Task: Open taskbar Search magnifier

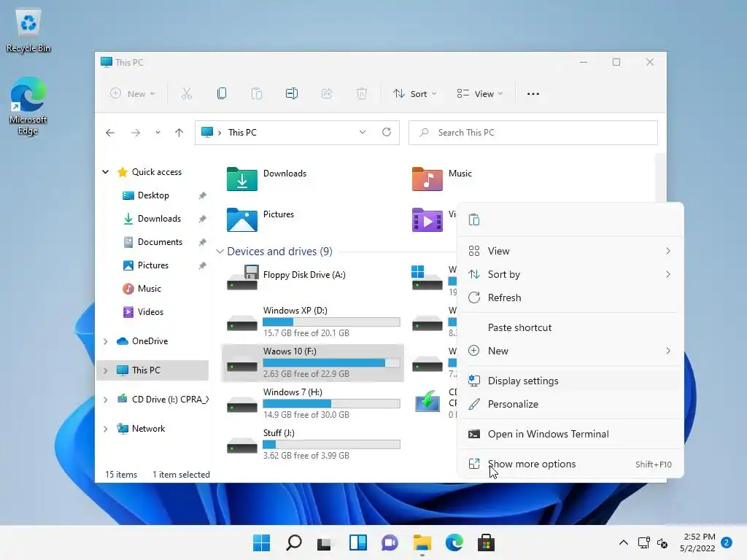Action: (293, 542)
